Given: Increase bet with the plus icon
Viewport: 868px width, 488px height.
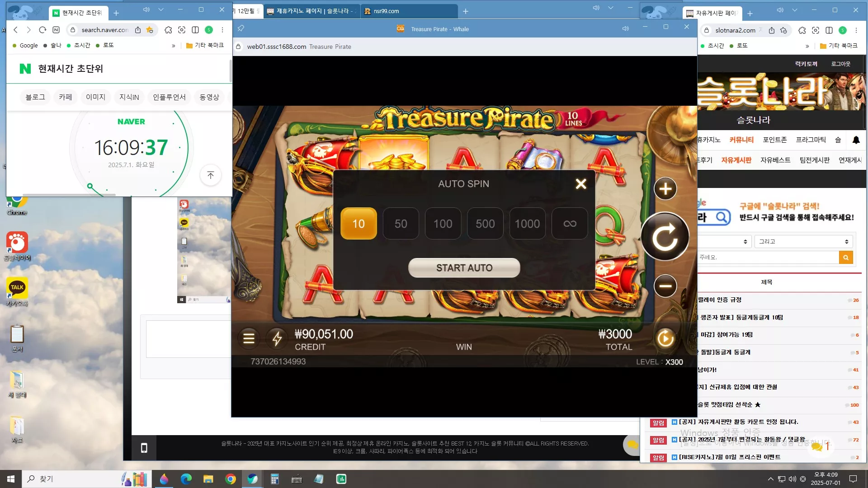Looking at the screenshot, I should [x=665, y=189].
